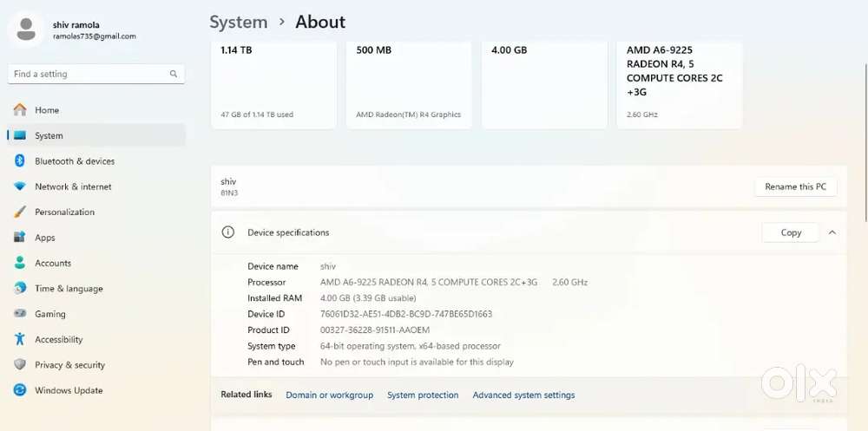The image size is (868, 431).
Task: Open Time & language settings
Action: pos(96,288)
